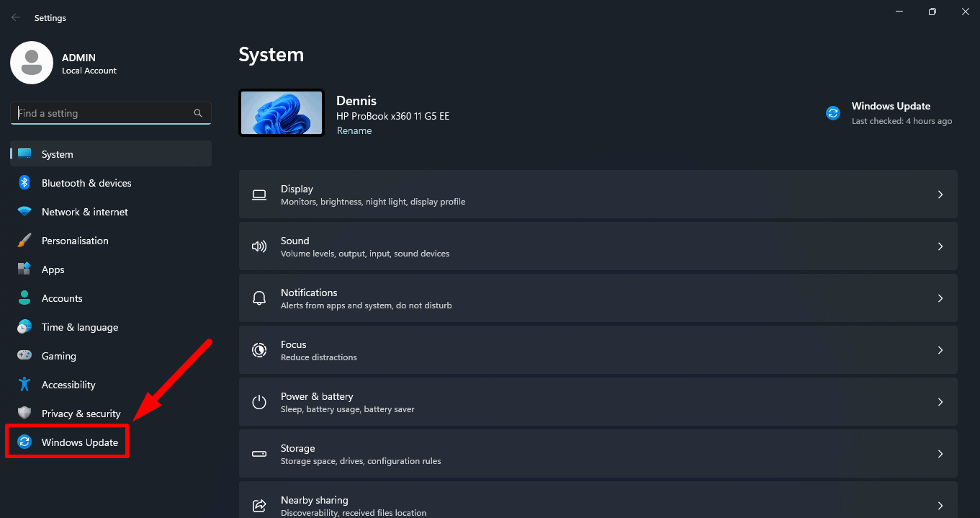
Task: Select the Bluetooth & devices icon
Action: click(24, 183)
